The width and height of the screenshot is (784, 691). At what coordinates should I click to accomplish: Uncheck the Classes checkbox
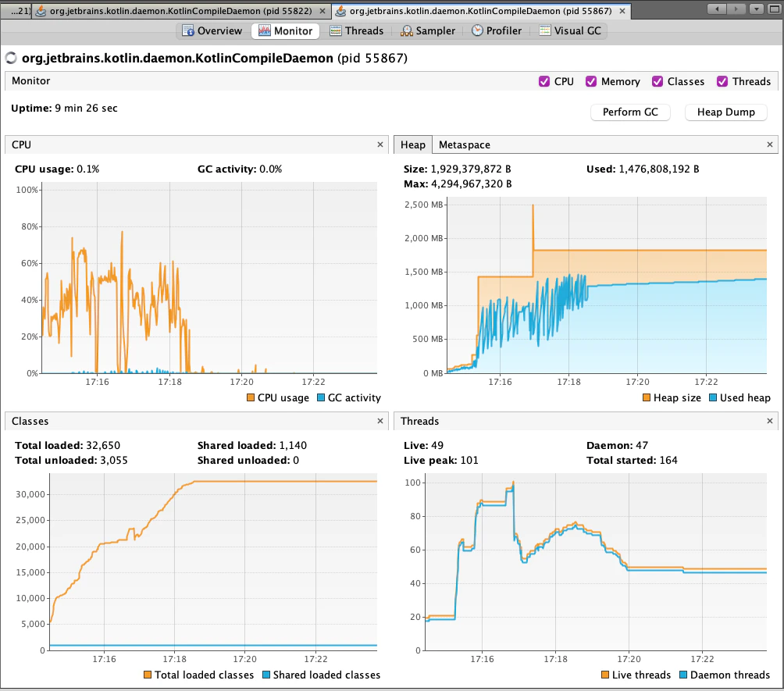click(x=657, y=81)
